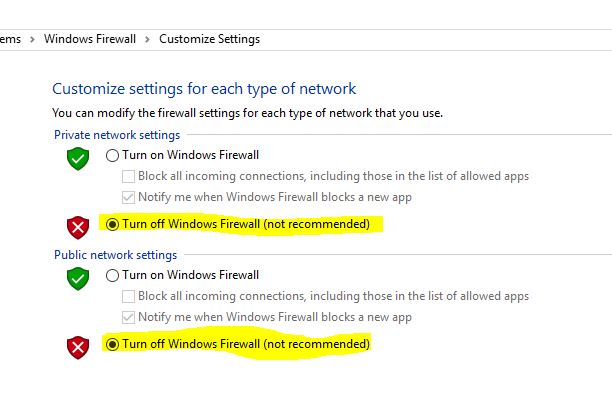Expand breadcrumb chevron before Windows Firewall

(32, 39)
